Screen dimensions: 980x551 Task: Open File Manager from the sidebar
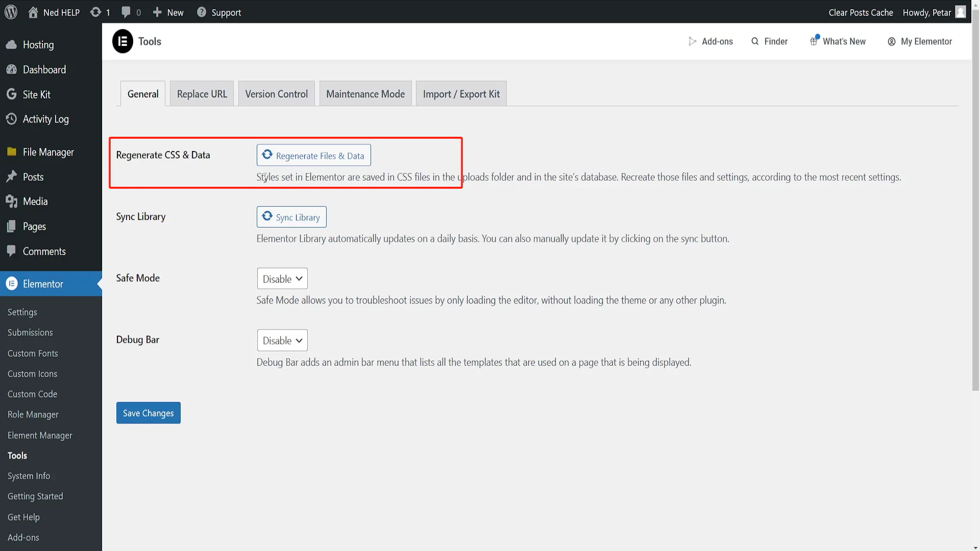tap(48, 152)
